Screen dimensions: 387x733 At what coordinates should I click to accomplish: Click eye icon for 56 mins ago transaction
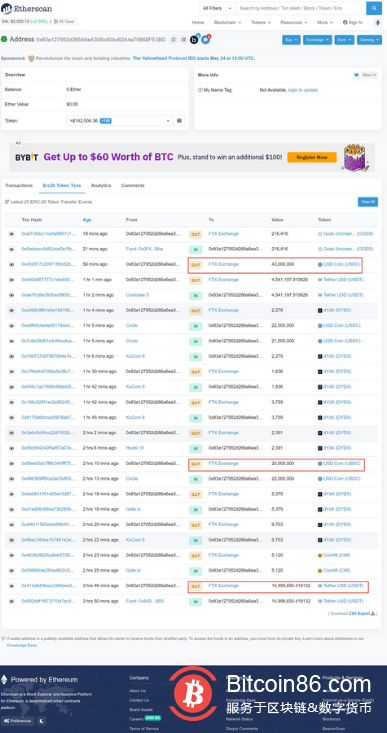click(12, 265)
